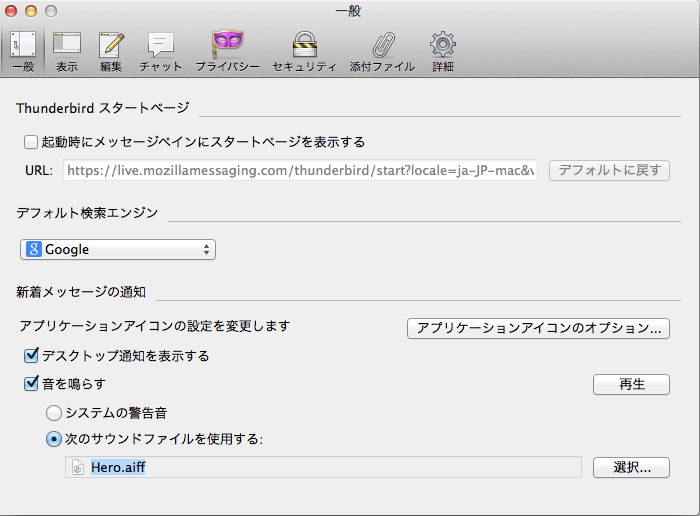Open the プライバシー mask icon pane
700x516 pixels.
227,51
